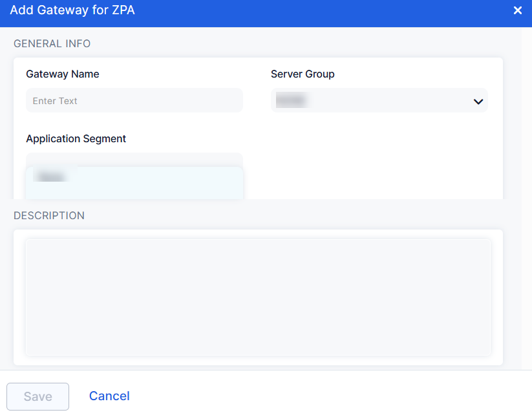
Task: Click the "Gateway Name" label
Action: (x=63, y=74)
